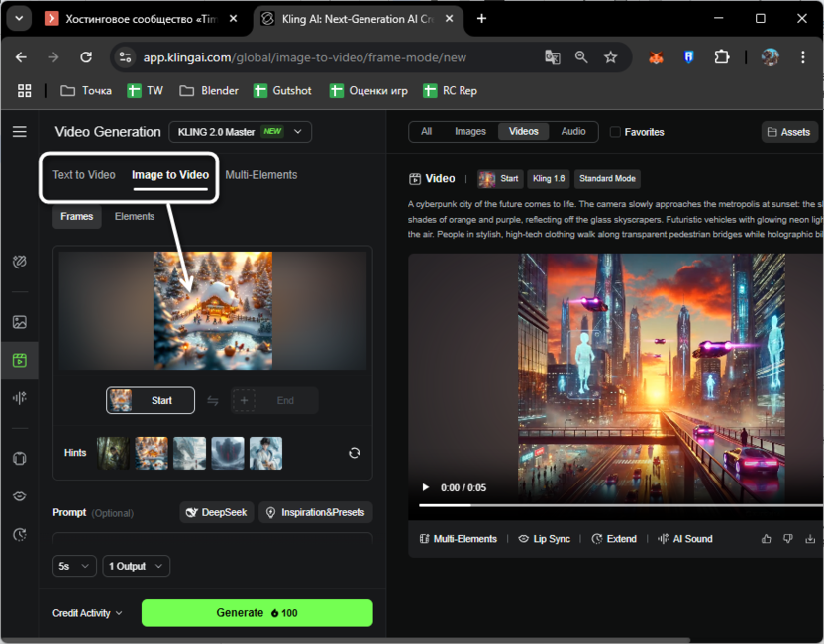Click the Extend video action
This screenshot has width=824, height=644.
[614, 539]
